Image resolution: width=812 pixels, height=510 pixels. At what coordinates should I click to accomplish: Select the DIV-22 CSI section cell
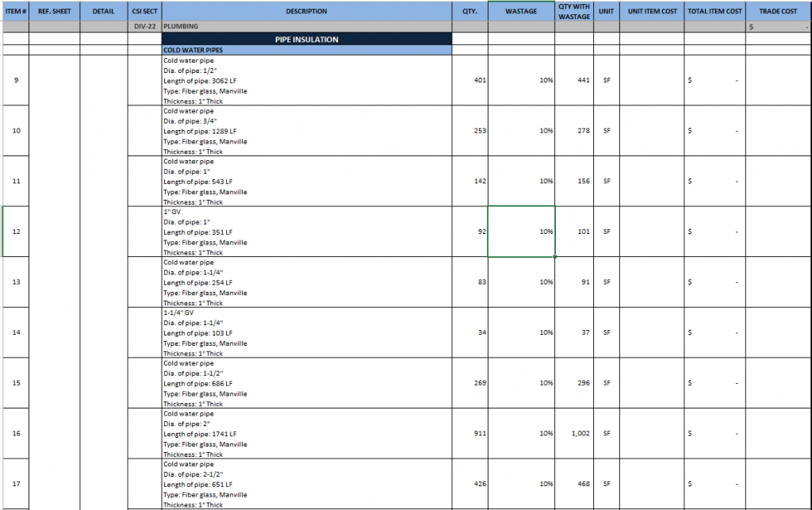tap(145, 26)
